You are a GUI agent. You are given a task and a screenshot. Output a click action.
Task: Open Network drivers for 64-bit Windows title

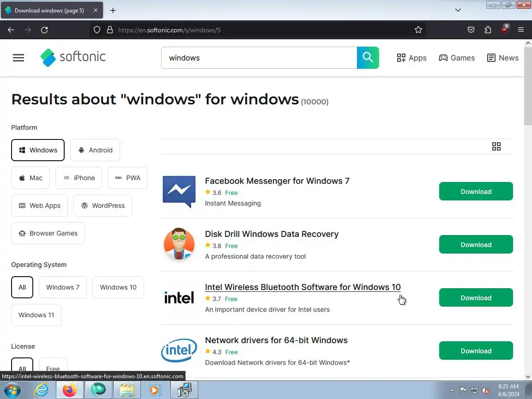[x=276, y=340]
